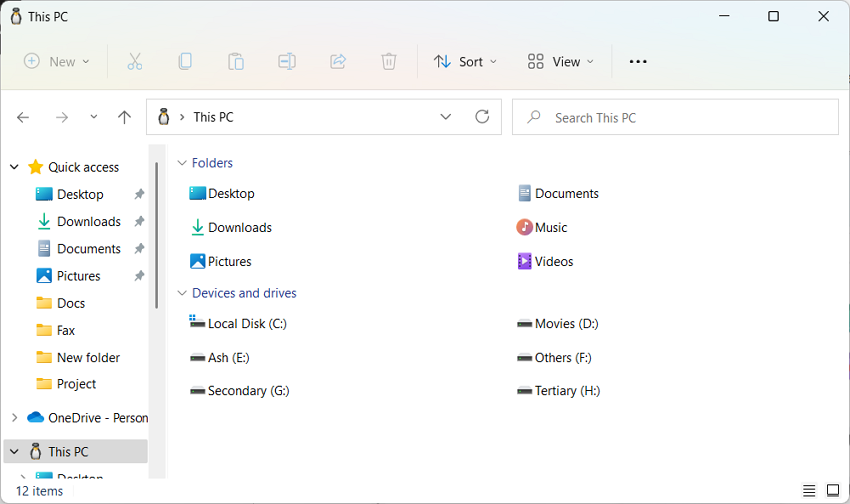
Task: Select the Music folder
Action: point(541,228)
